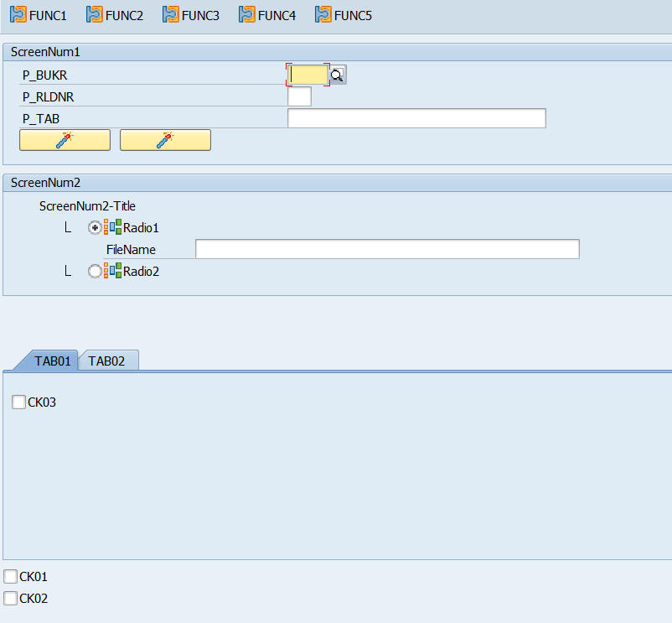Click the P_RLDNR label

pos(49,97)
